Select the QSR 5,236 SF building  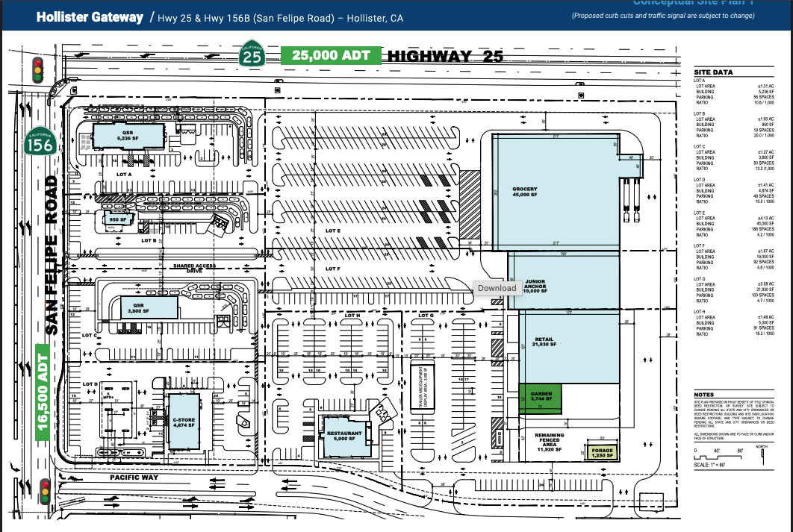(x=128, y=135)
